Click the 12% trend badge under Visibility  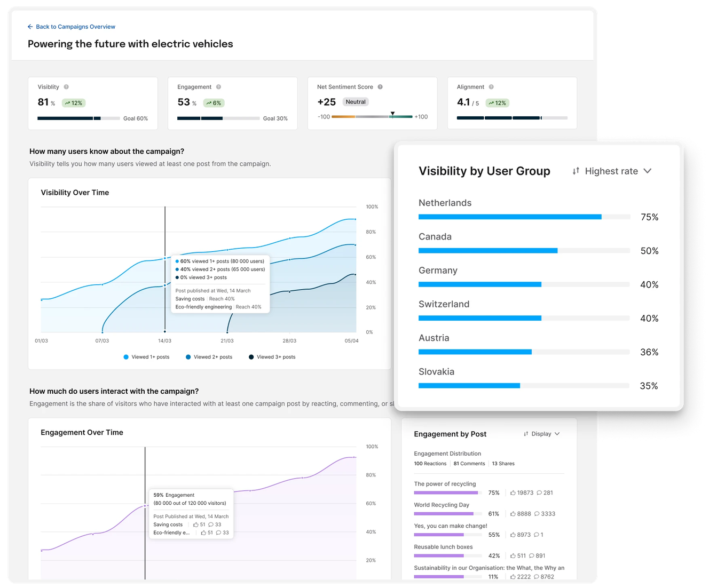pos(74,102)
